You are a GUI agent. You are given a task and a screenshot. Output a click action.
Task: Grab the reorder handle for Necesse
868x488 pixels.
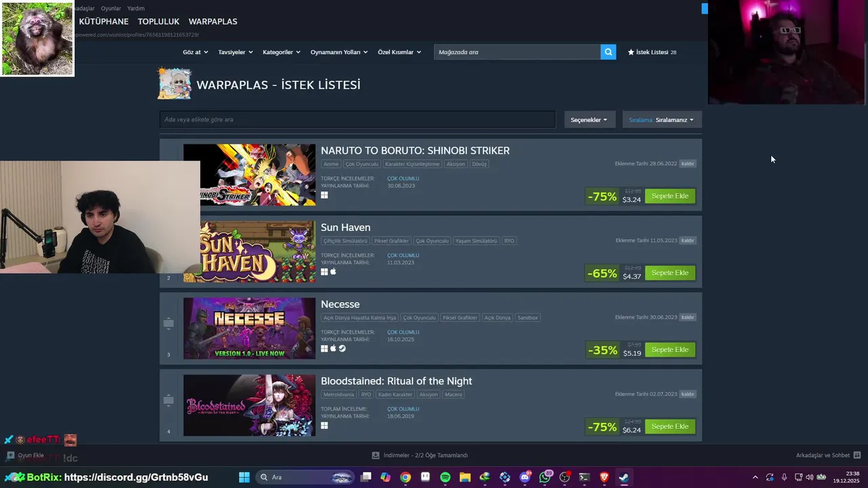pos(168,323)
